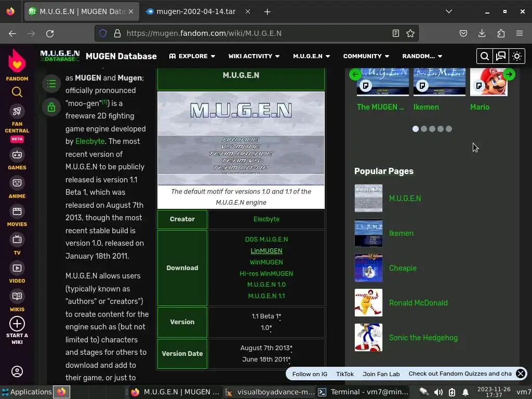Open the DOS M.U.G.E.N download link
The image size is (532, 399).
(267, 239)
